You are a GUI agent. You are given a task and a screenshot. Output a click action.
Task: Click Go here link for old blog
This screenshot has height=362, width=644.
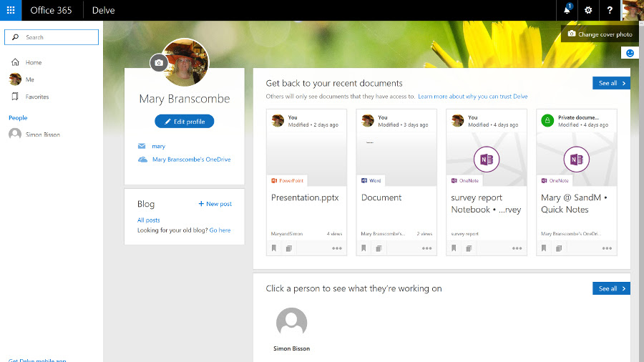220,230
